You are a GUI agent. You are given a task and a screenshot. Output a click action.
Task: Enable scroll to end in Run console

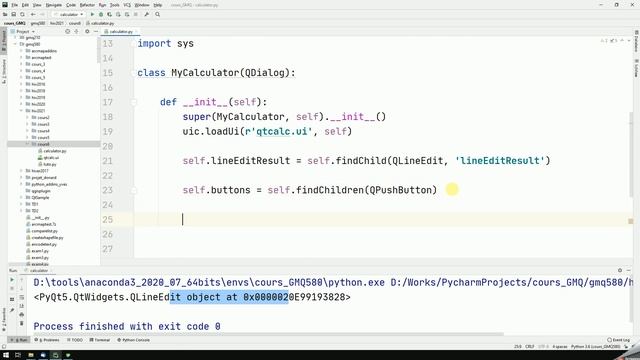(x=22, y=306)
